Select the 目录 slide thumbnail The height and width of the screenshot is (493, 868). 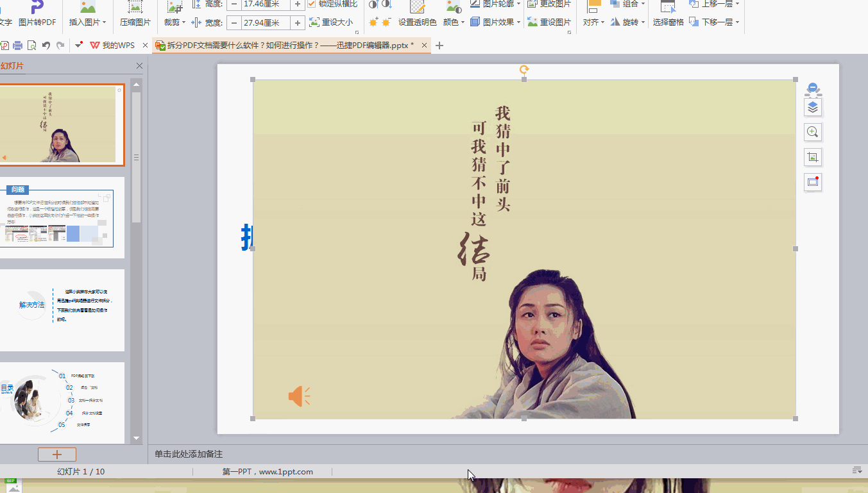click(x=62, y=403)
